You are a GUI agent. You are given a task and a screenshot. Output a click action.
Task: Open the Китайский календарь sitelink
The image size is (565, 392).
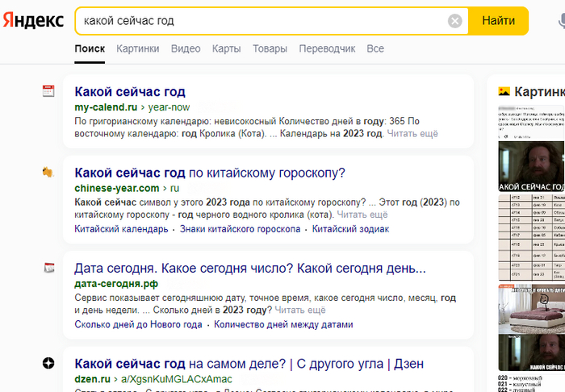[121, 229]
